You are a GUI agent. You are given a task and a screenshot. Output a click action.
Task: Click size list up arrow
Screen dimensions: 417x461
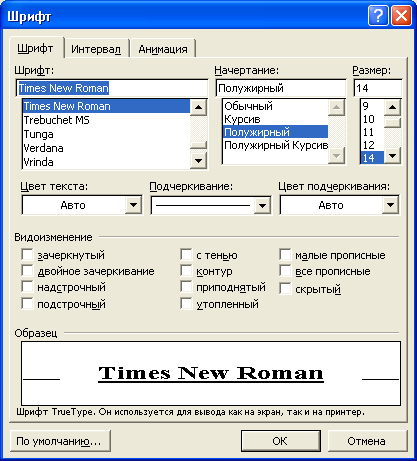coord(393,107)
